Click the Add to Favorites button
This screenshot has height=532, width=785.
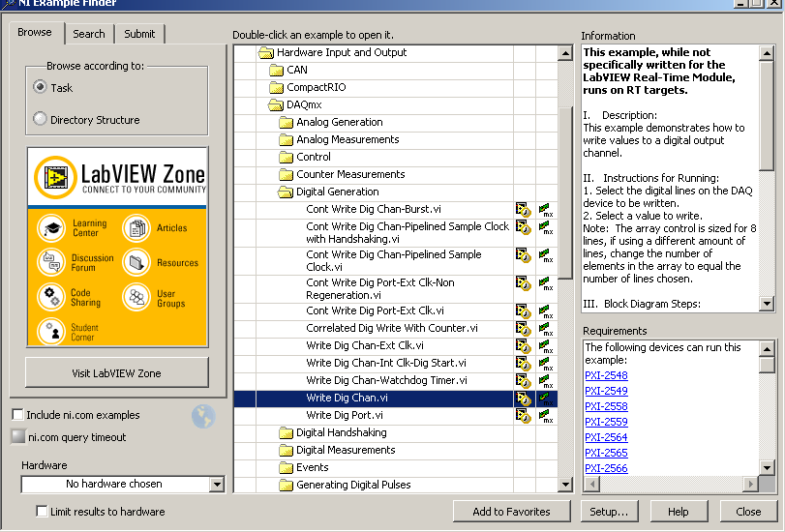click(511, 512)
